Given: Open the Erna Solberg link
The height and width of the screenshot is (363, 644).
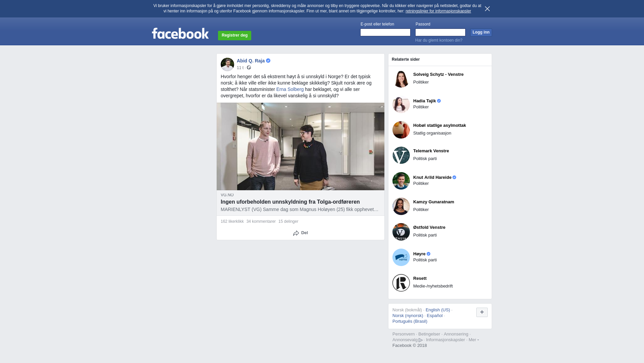Looking at the screenshot, I should point(290,89).
